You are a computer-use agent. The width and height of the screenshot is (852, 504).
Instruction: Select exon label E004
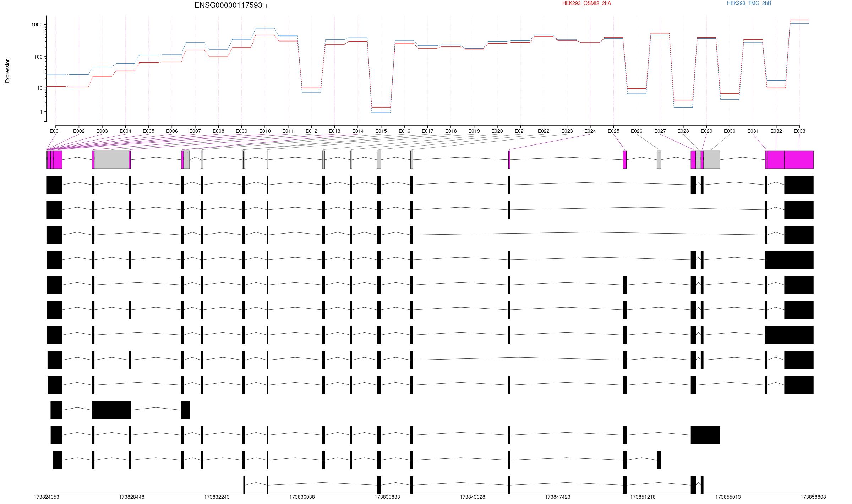click(x=125, y=131)
